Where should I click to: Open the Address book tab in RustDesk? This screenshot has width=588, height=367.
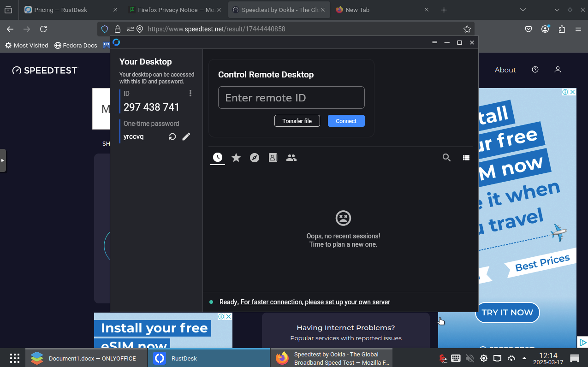pyautogui.click(x=273, y=158)
